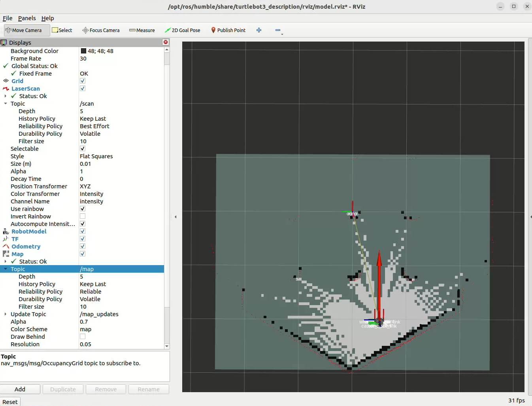Select the Publish Point tool
The height and width of the screenshot is (406, 532).
coord(228,30)
